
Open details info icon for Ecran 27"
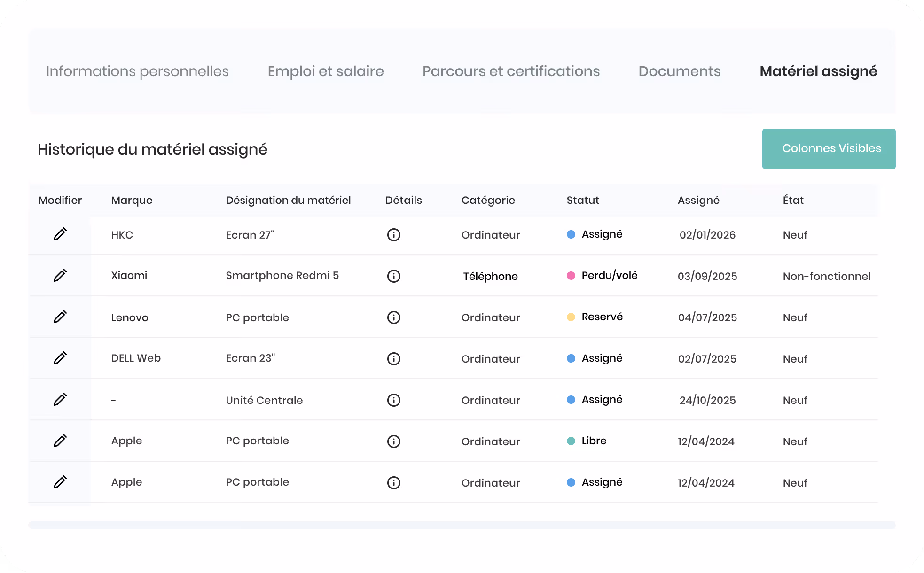pos(394,235)
